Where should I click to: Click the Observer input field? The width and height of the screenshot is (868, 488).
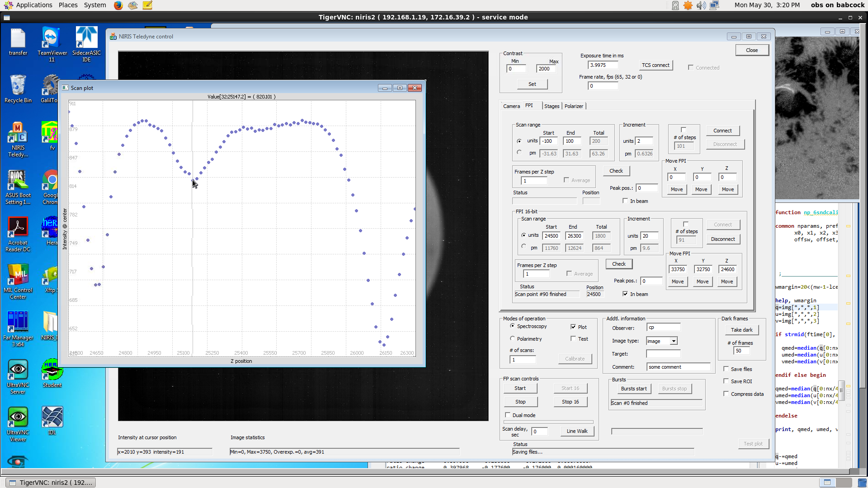pyautogui.click(x=663, y=328)
